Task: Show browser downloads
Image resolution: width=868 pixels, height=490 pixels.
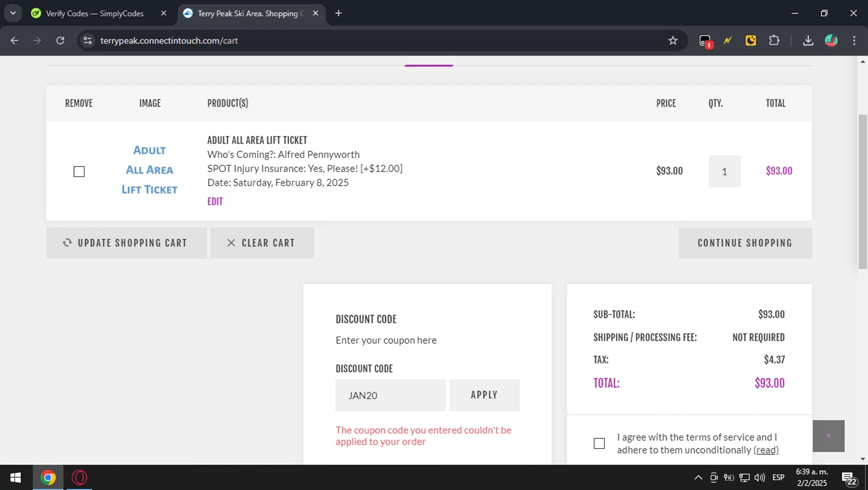Action: click(x=808, y=40)
